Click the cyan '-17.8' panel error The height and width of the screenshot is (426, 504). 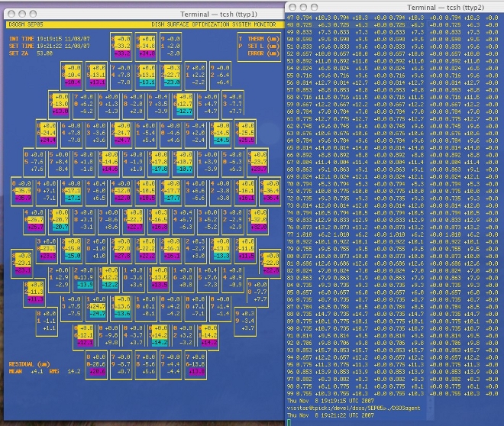tap(160, 169)
